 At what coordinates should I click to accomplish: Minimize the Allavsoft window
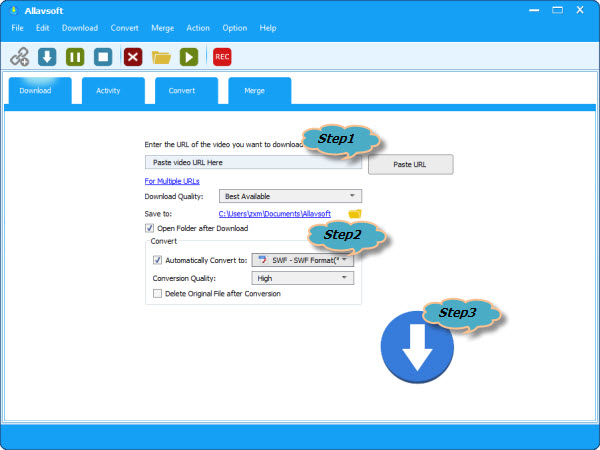tap(534, 10)
